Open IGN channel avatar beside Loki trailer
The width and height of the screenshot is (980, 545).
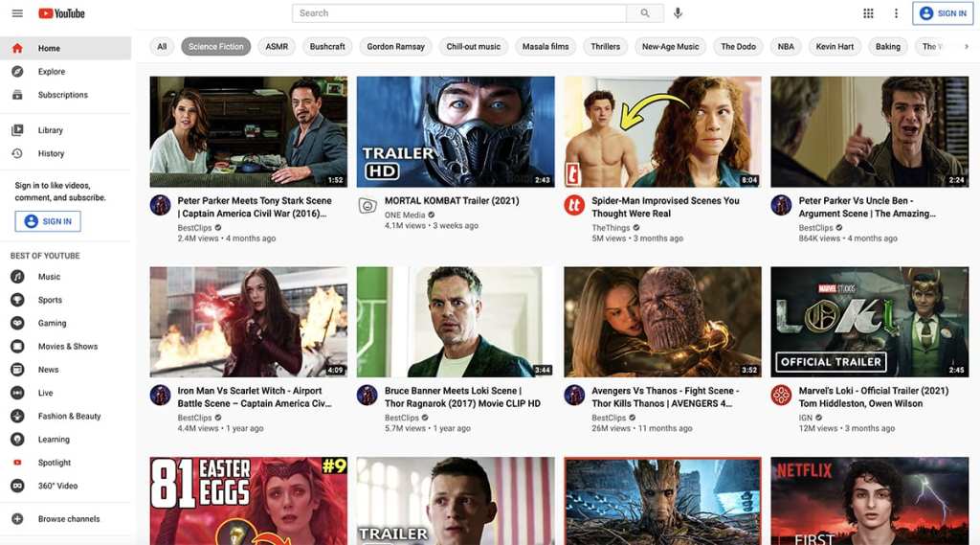click(x=781, y=395)
